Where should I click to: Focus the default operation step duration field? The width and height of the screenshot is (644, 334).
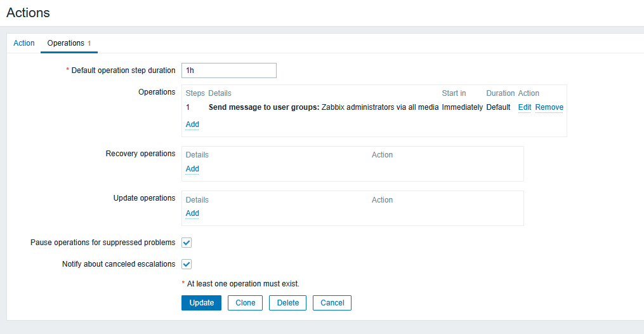click(229, 70)
